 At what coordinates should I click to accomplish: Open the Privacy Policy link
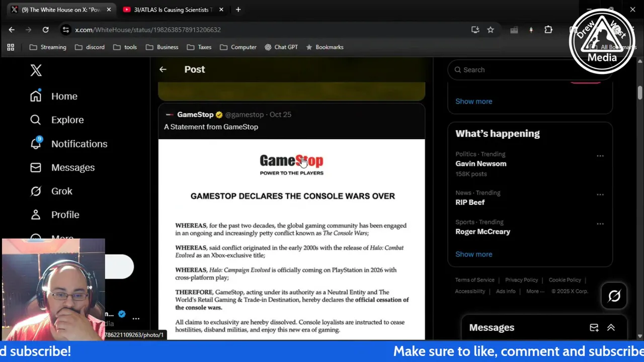[521, 280]
